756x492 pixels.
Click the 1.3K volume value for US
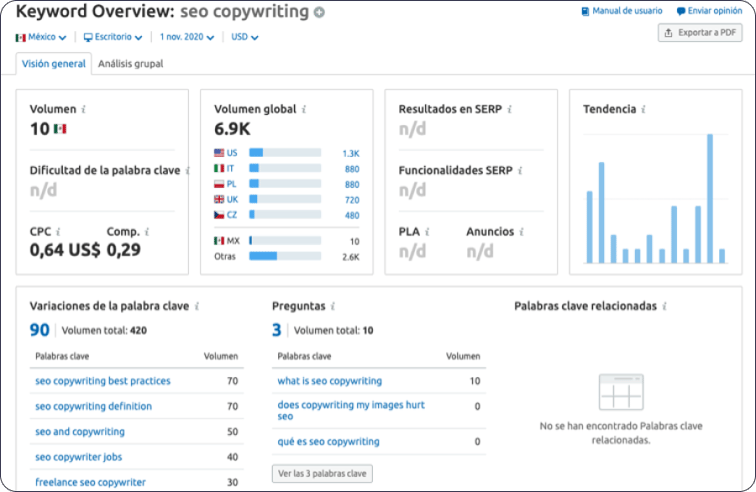(x=351, y=153)
